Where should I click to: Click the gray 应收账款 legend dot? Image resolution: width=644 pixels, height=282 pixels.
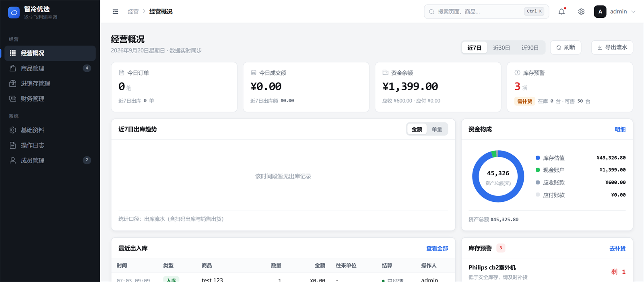coord(538,182)
